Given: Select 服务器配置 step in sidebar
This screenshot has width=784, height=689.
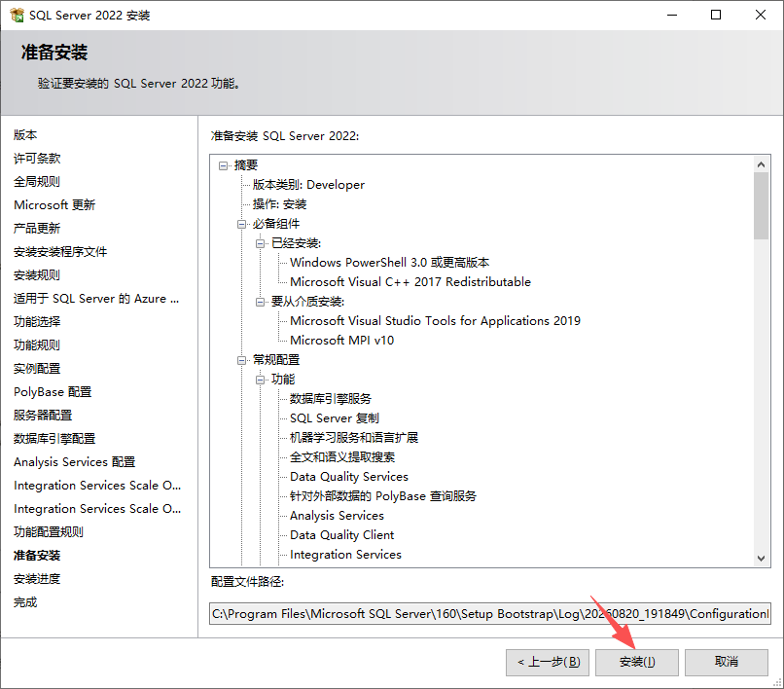Looking at the screenshot, I should pos(43,415).
